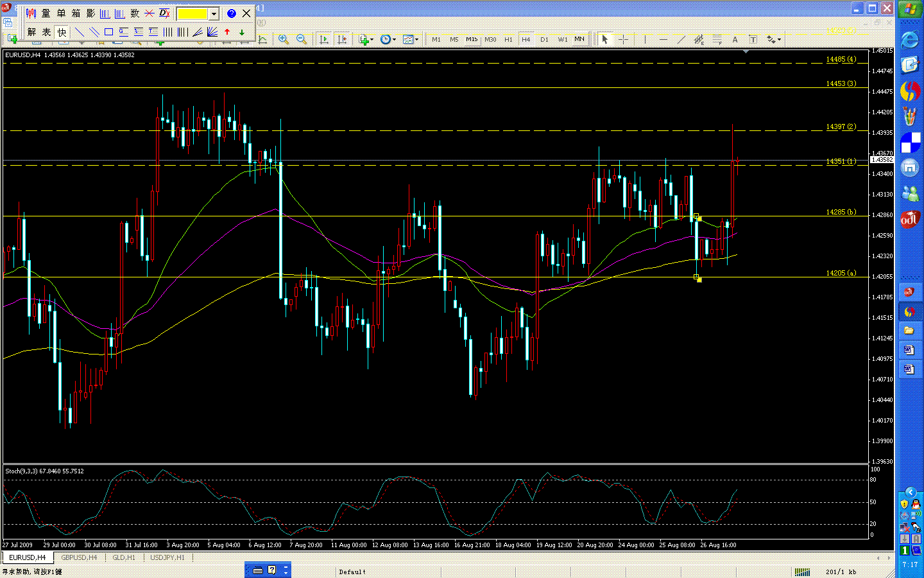The image size is (924, 578).
Task: Switch chart to the H1 timeframe
Action: click(508, 39)
